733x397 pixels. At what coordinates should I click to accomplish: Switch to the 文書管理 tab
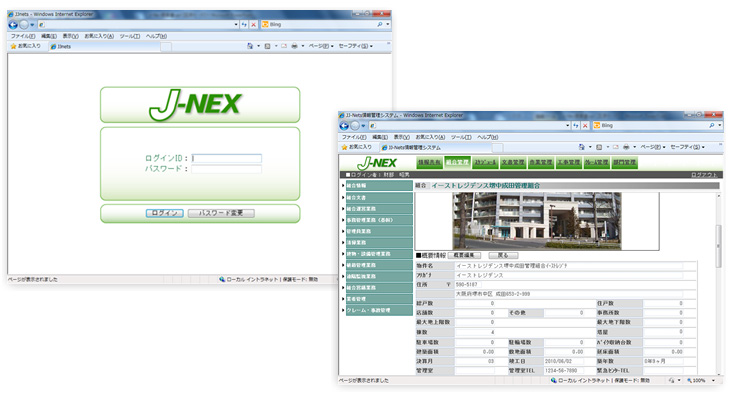(513, 162)
